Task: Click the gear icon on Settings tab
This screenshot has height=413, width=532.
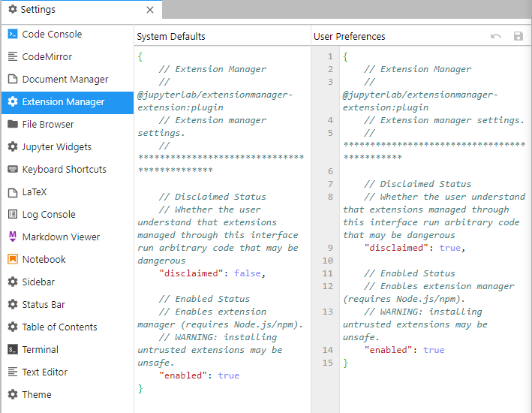Action: click(13, 9)
